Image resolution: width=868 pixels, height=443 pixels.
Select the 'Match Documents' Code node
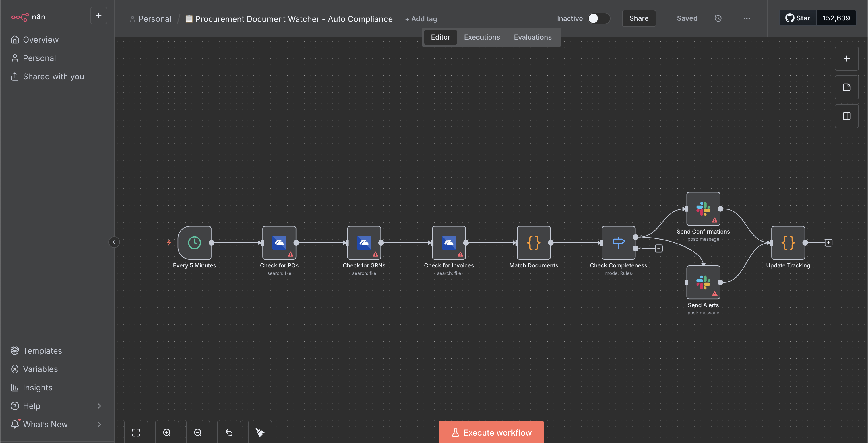pyautogui.click(x=533, y=242)
